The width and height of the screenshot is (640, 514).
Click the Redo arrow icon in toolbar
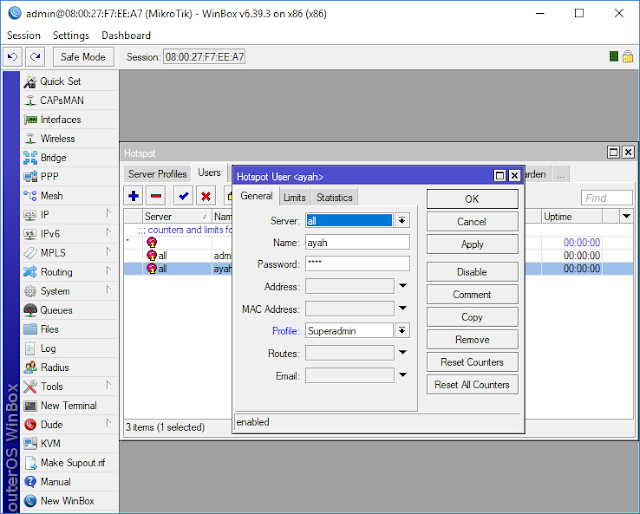pyautogui.click(x=35, y=57)
